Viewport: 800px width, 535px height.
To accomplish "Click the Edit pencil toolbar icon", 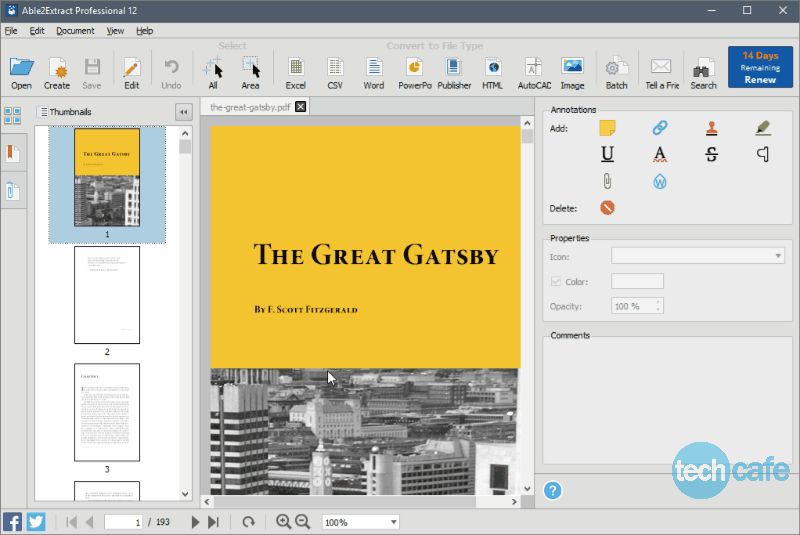I will (131, 73).
